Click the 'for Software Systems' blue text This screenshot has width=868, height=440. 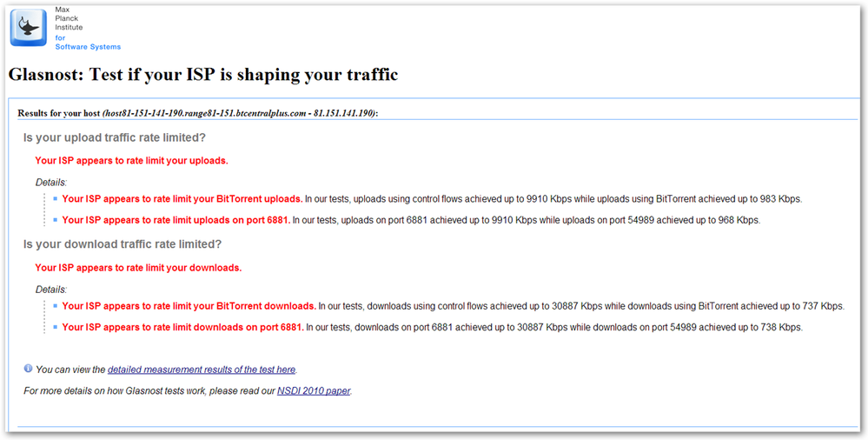coord(88,42)
